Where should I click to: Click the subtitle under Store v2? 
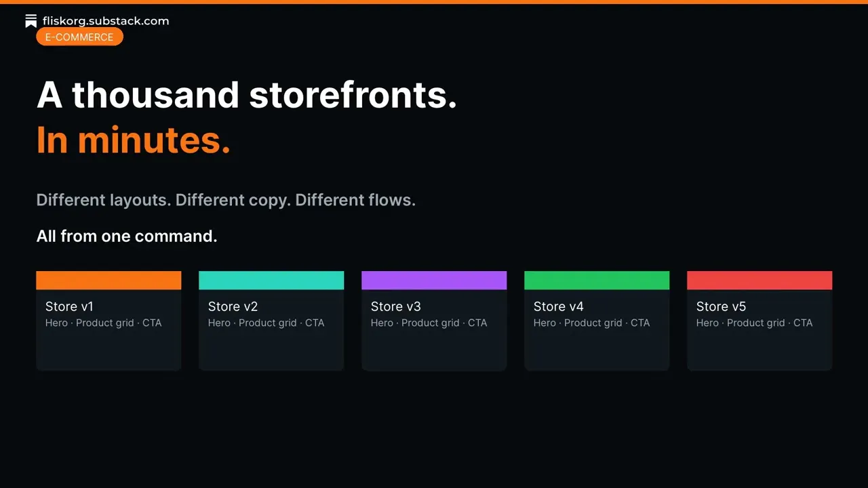click(x=267, y=323)
